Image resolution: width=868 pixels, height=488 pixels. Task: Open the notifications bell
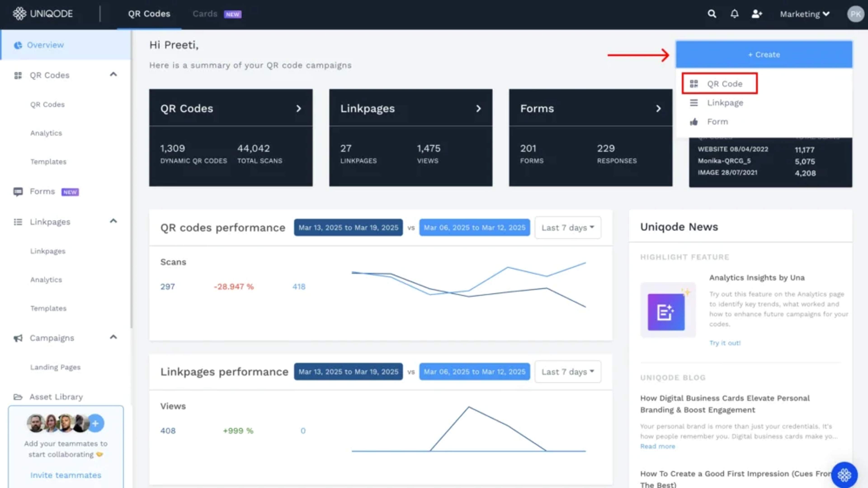click(735, 14)
